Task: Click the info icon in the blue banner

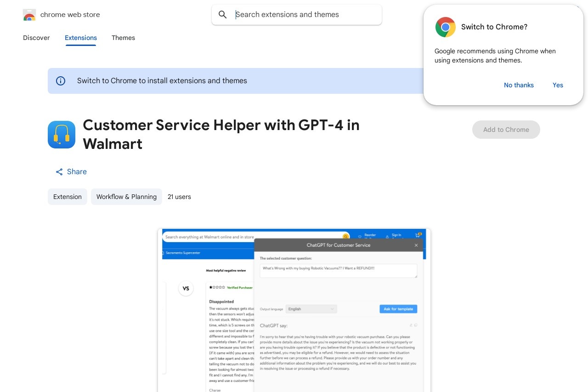Action: (x=61, y=81)
